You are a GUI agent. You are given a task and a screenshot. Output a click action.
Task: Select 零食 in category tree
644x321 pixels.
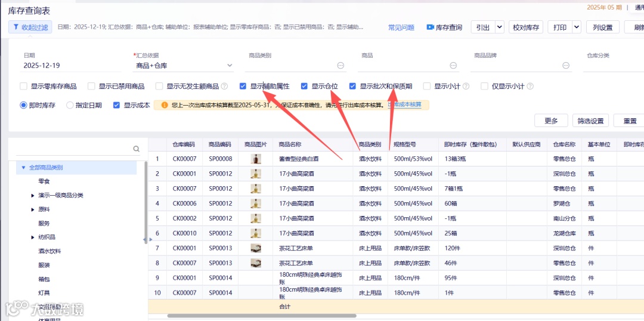pos(44,181)
